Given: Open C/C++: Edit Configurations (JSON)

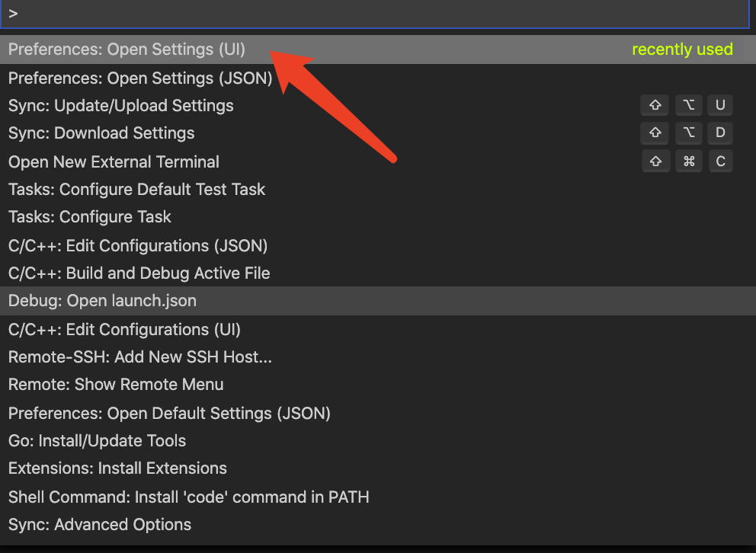Looking at the screenshot, I should (x=378, y=245).
